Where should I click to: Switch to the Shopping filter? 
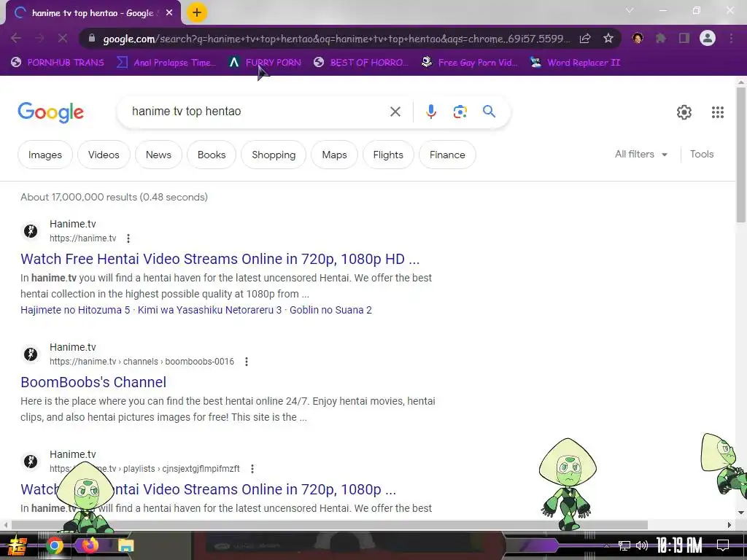[274, 155]
